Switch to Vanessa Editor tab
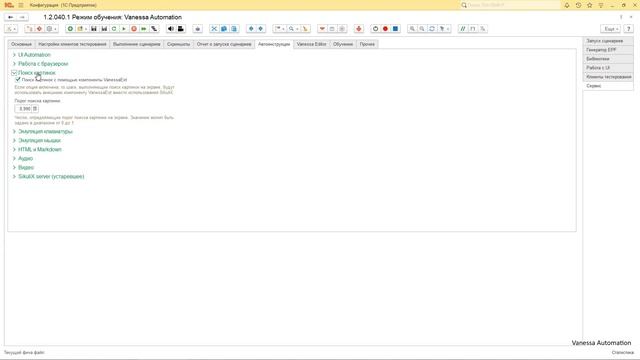 (x=311, y=44)
